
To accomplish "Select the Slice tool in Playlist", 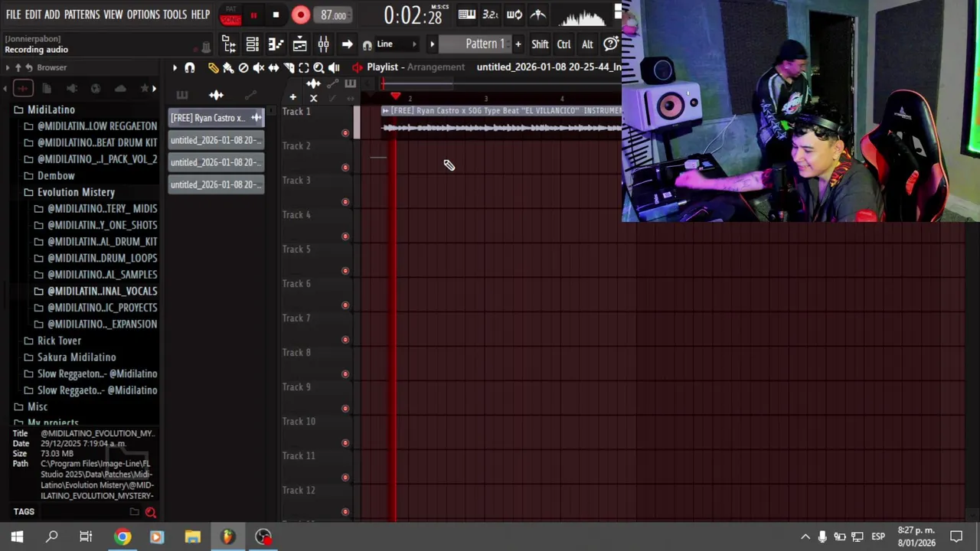I will pos(289,68).
